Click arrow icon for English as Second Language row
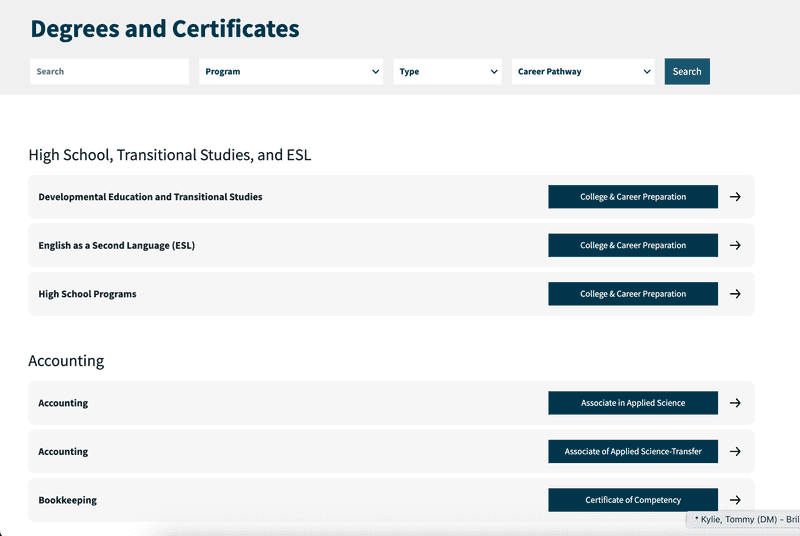Screen dimensions: 800x536 pos(735,245)
